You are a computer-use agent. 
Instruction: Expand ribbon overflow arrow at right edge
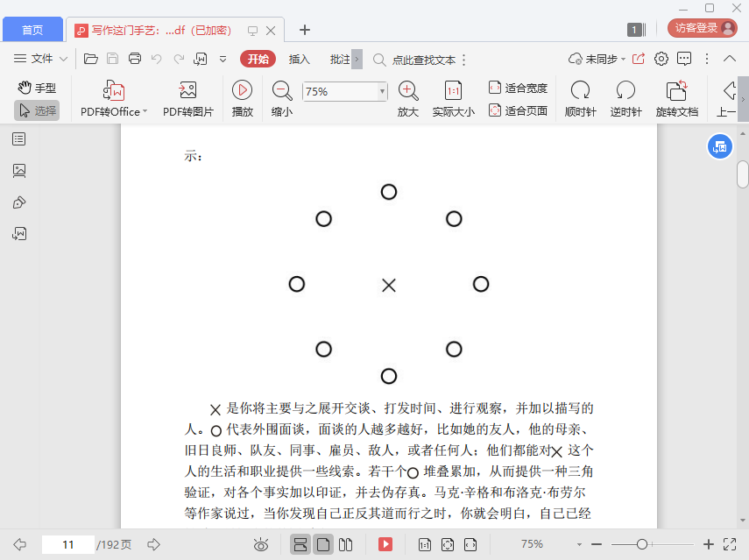click(x=743, y=99)
